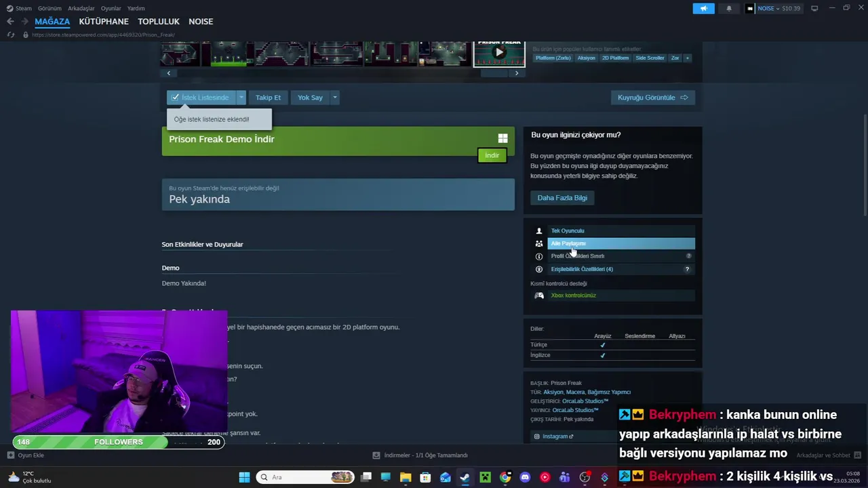868x488 pixels.
Task: Click the Windows taskbar search box
Action: pos(305,477)
